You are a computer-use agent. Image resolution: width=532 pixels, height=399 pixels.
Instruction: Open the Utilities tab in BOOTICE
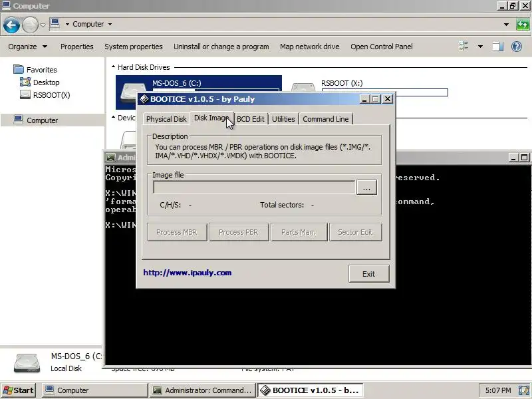tap(283, 119)
